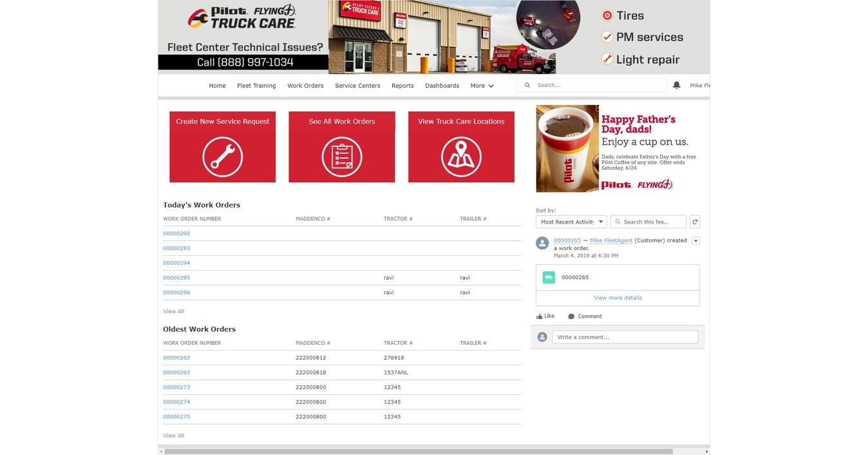Click View All under Today's Work Orders

(x=173, y=311)
